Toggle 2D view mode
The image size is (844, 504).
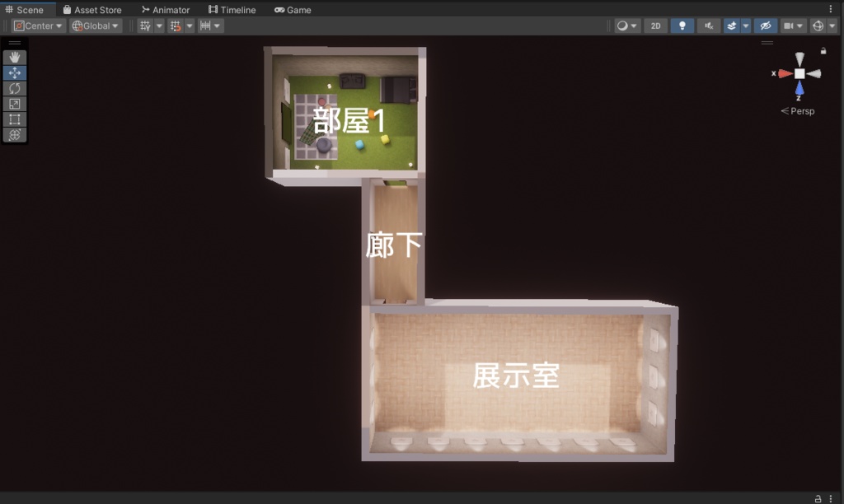[x=654, y=26]
